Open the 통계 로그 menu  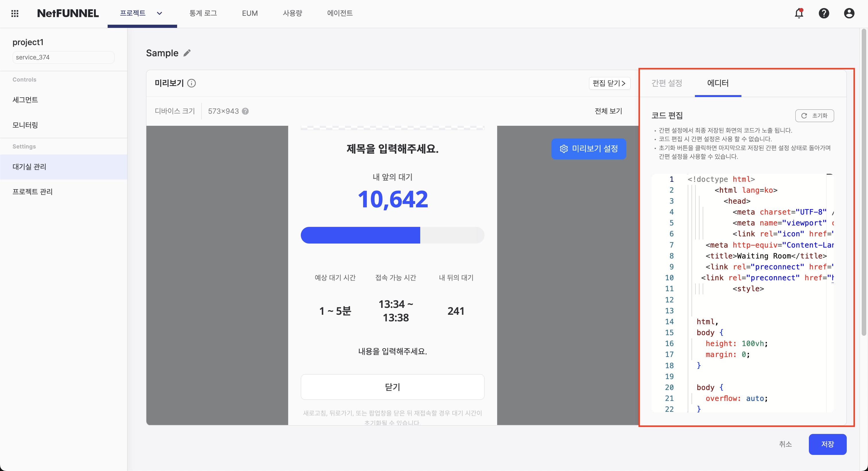[203, 13]
